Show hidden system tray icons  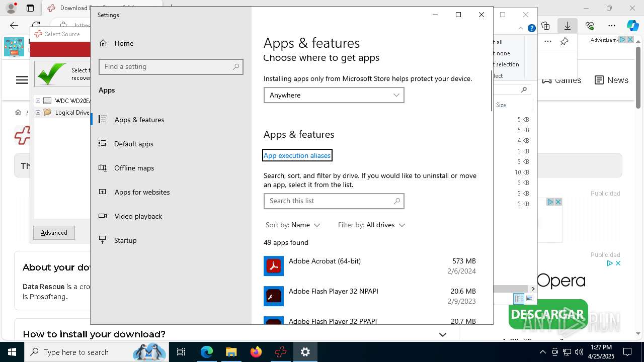[x=543, y=352]
